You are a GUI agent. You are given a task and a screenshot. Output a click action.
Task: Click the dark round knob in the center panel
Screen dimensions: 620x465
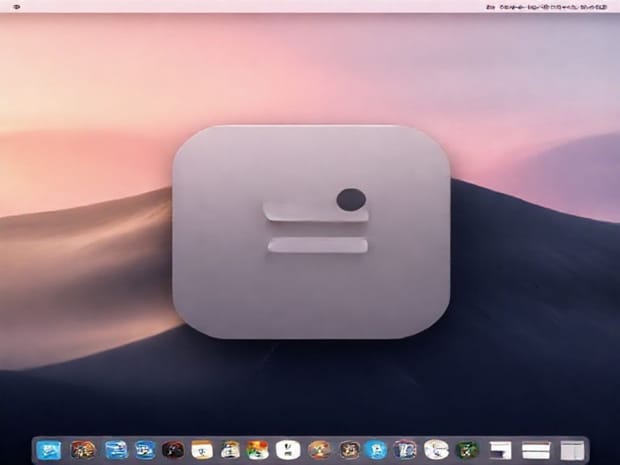(x=351, y=200)
